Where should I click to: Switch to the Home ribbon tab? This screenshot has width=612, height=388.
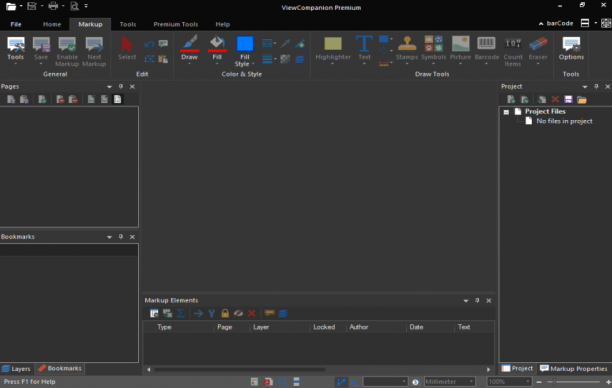(52, 24)
